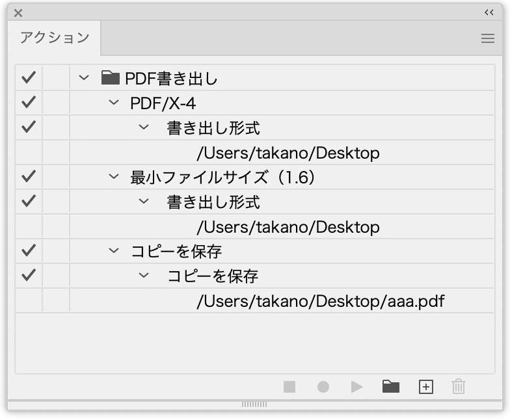Screen dimensions: 510x420
Task: Toggle dialog box column for PDF/X-4
Action: [x=56, y=103]
